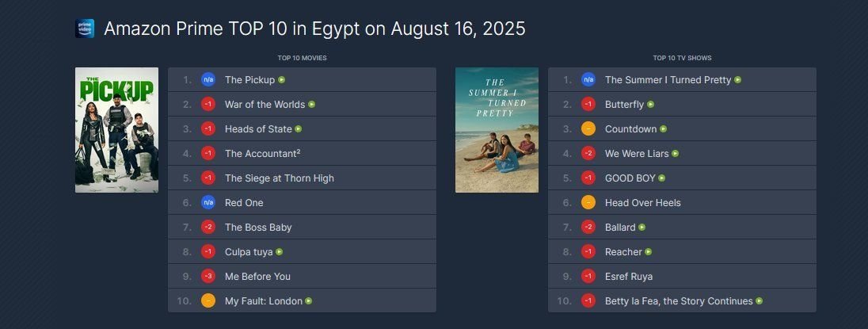Click play icon beside My Fault: London
Image resolution: width=868 pixels, height=329 pixels.
click(309, 301)
